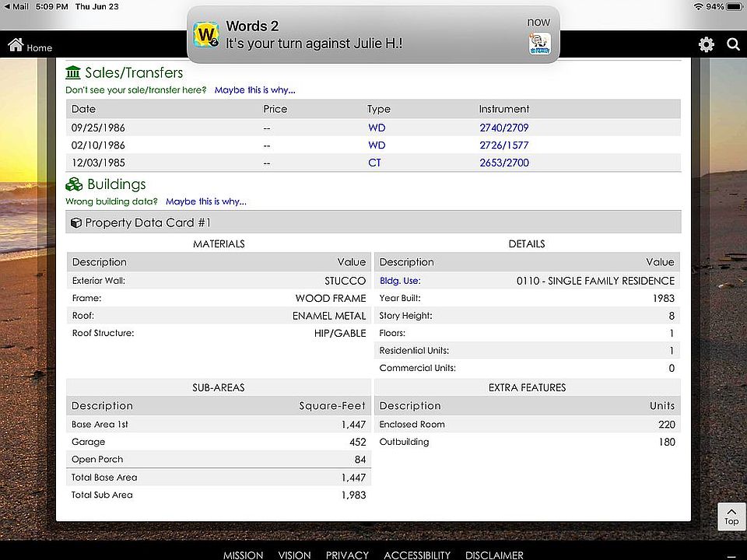
Task: Click the WOOD FRAME value
Action: click(x=331, y=299)
